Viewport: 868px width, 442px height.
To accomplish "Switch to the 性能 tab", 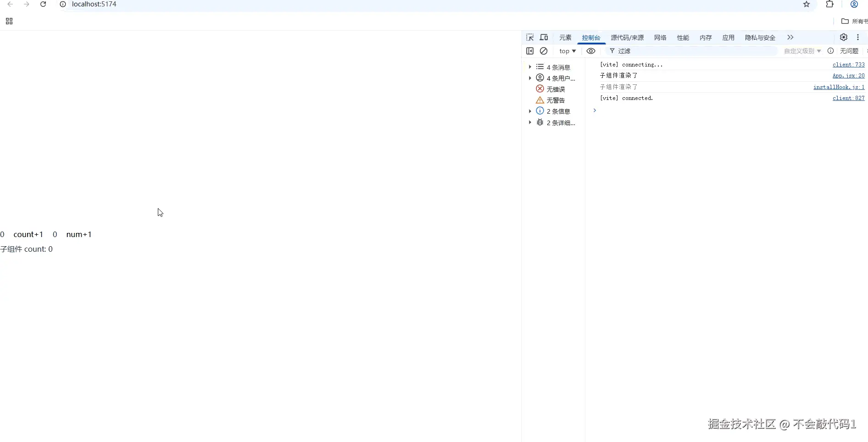I will (683, 38).
